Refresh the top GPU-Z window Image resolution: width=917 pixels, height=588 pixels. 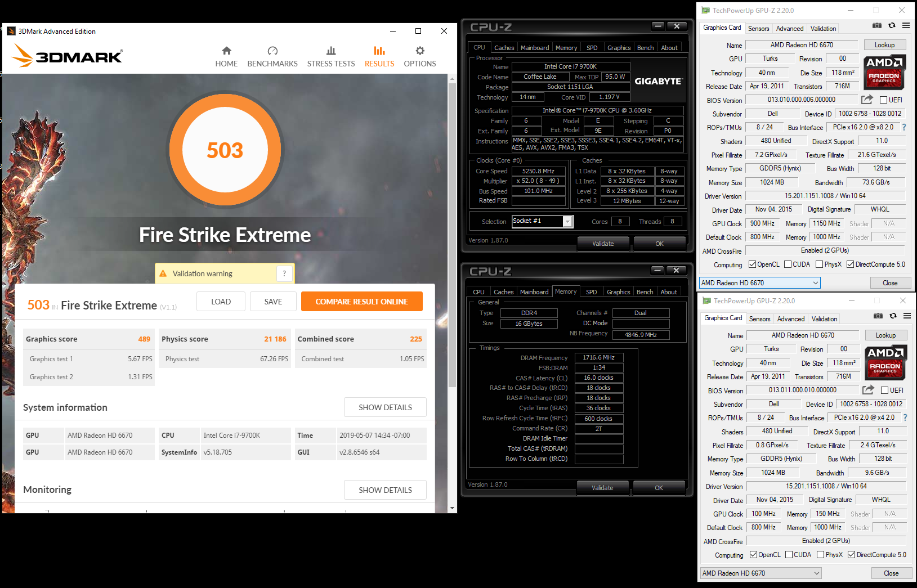[x=892, y=25]
